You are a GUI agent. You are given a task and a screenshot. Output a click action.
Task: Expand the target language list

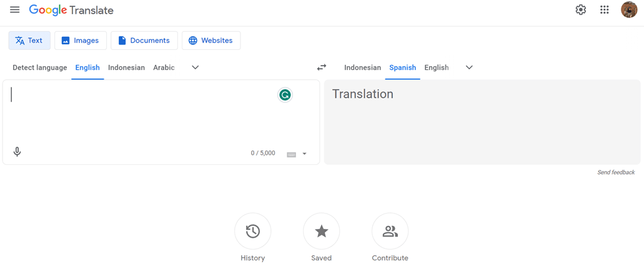tap(469, 67)
